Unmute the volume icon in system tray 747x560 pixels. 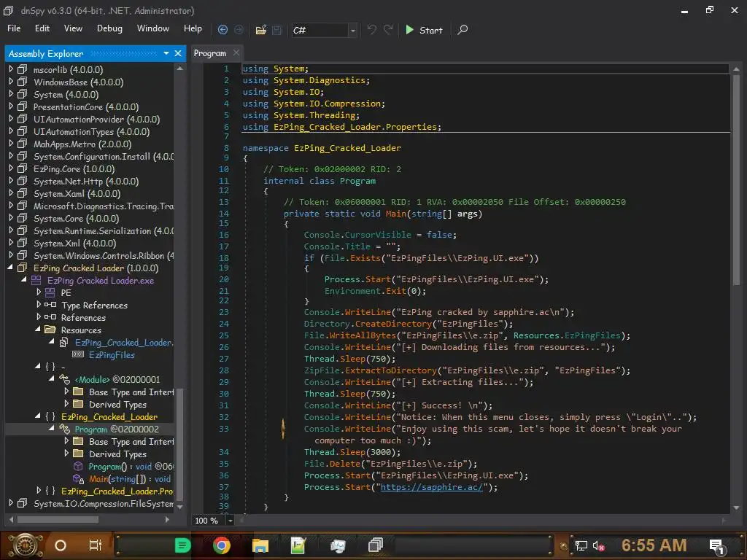click(599, 545)
